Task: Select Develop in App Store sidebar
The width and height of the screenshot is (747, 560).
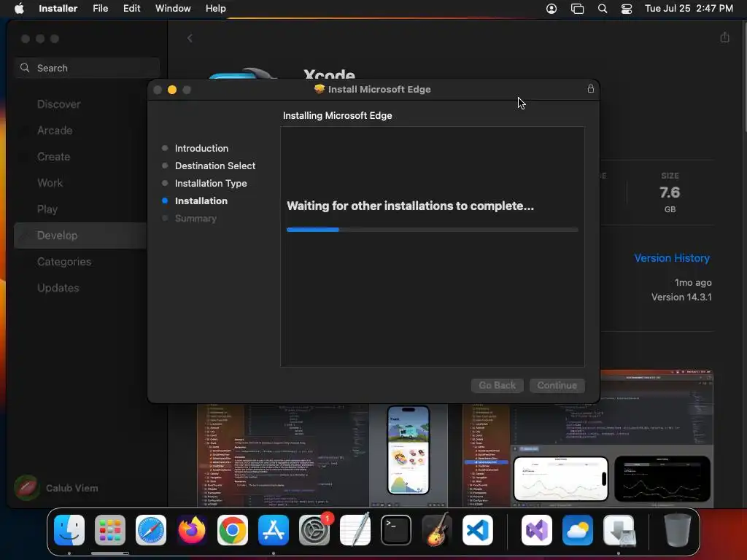Action: coord(80,236)
